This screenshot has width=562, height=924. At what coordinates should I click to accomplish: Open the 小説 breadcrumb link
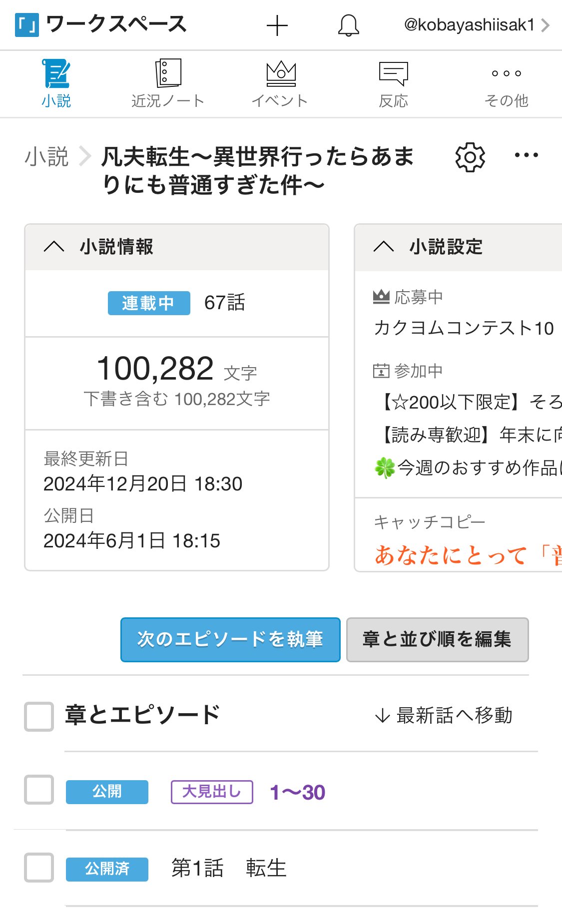[x=46, y=156]
